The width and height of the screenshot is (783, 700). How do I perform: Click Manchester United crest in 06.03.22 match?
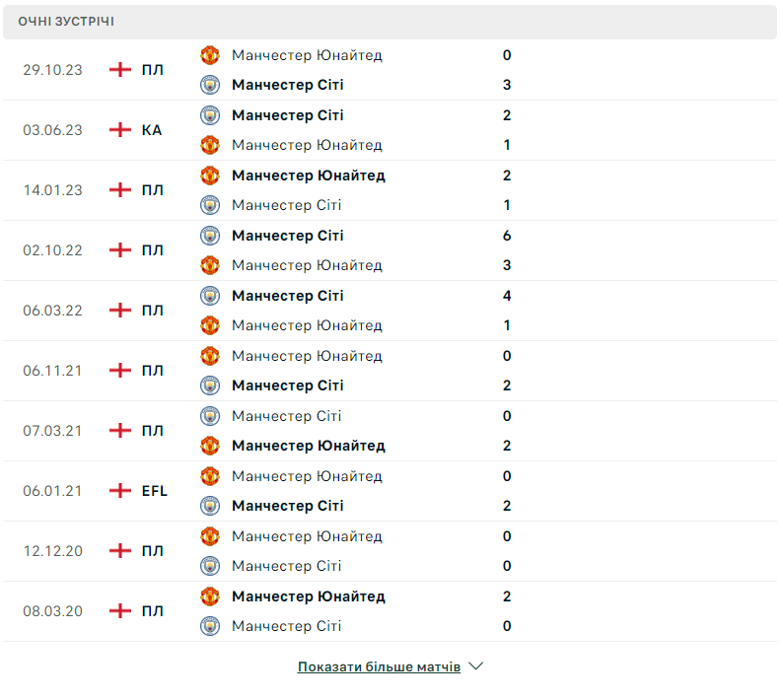(x=209, y=325)
